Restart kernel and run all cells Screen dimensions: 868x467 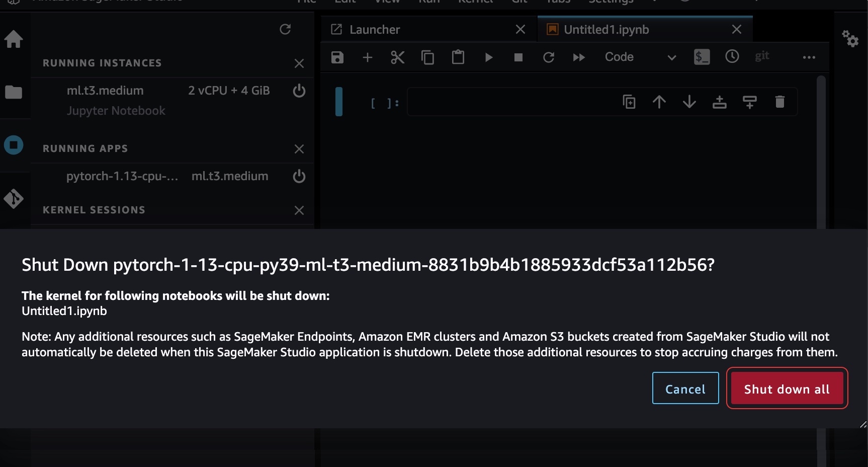pyautogui.click(x=579, y=57)
